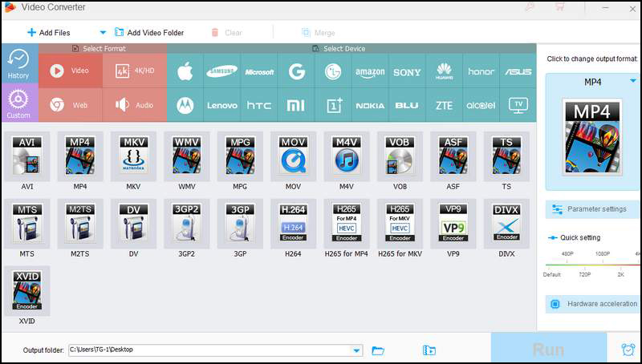The width and height of the screenshot is (642, 364).
Task: Open Amazon device presets
Action: pyautogui.click(x=370, y=71)
